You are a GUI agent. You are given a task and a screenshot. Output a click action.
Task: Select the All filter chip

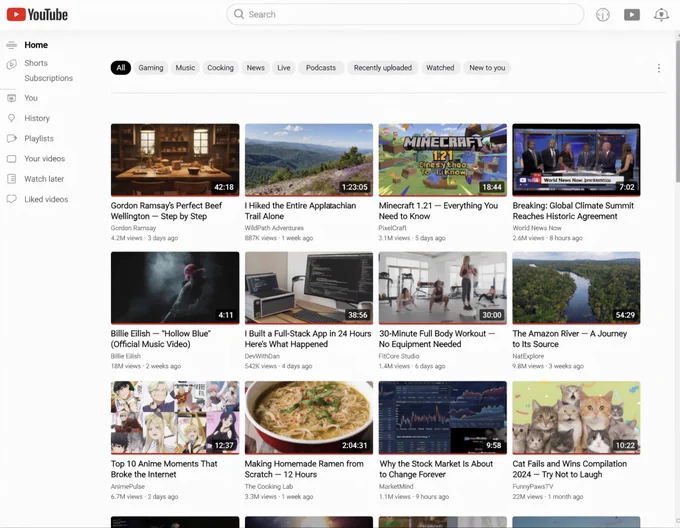pyautogui.click(x=121, y=68)
